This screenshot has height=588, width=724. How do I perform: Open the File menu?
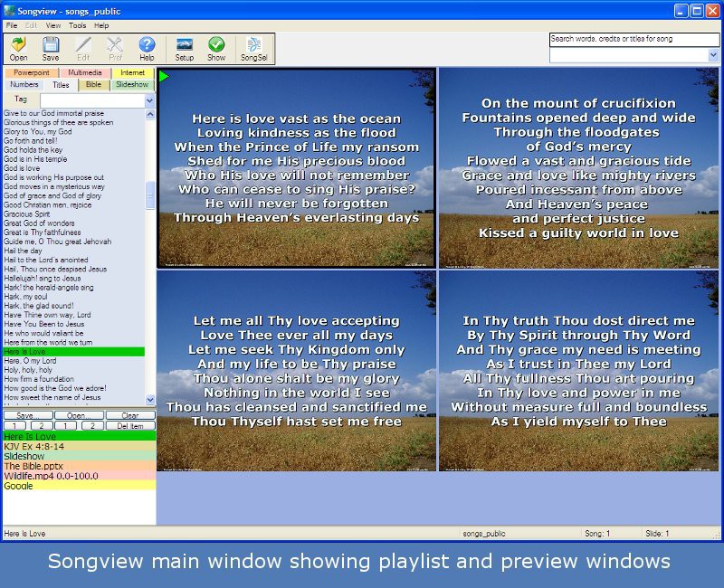(x=12, y=25)
